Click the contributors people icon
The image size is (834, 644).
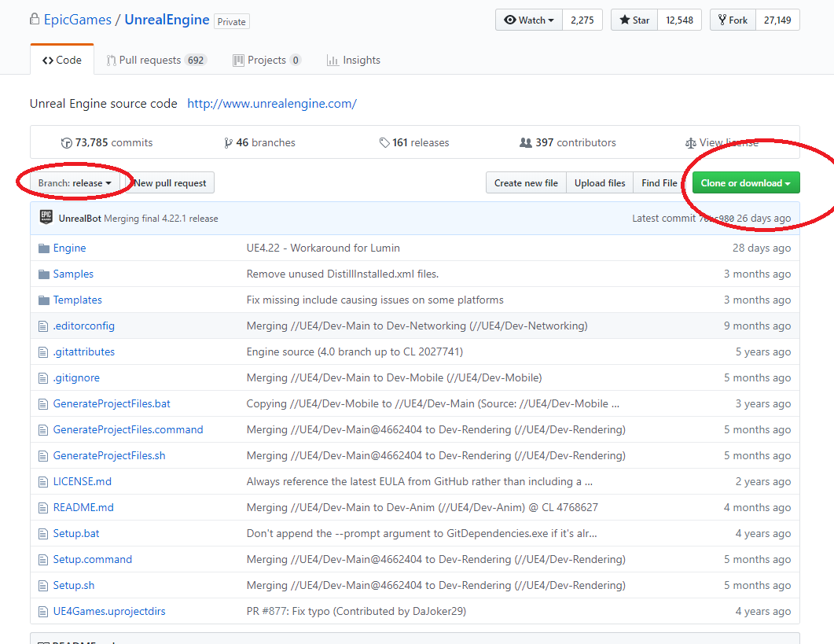coord(526,142)
